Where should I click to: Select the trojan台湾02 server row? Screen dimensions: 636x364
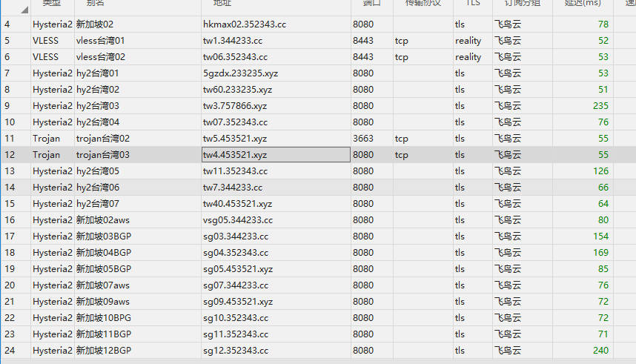[102, 139]
